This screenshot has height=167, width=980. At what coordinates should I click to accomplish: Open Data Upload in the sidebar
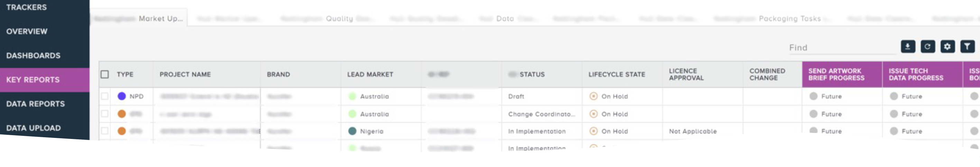[x=45, y=128]
